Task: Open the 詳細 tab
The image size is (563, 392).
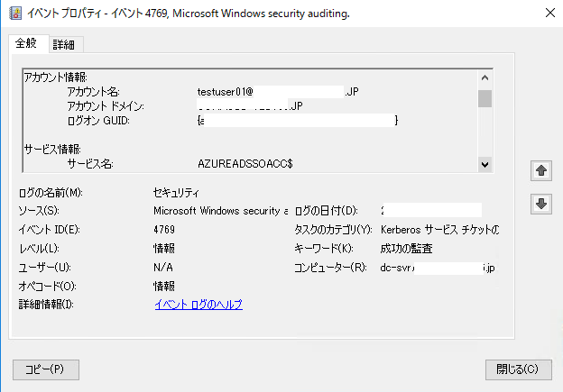Action: tap(63, 44)
